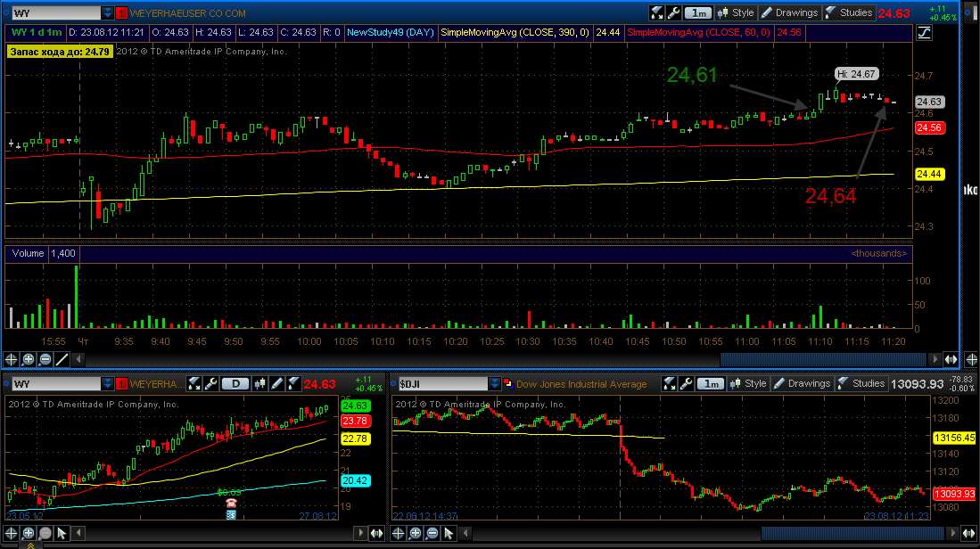Open the Drawings menu on the Dow Jones chart
Screen dimensions: 980x549
(x=802, y=383)
